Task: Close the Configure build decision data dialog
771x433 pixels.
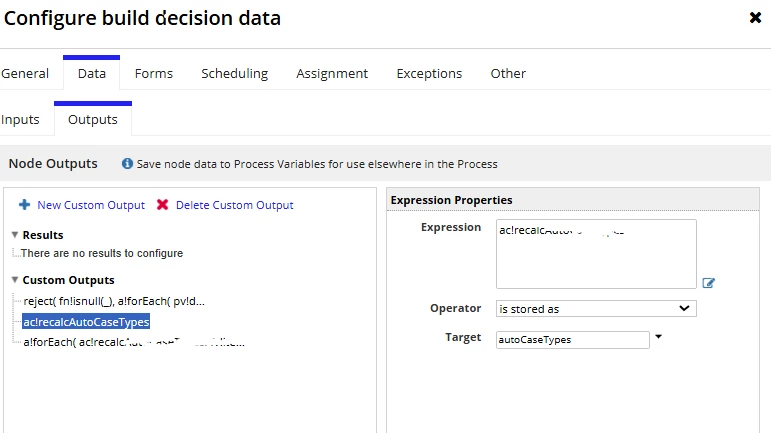Action: [755, 18]
